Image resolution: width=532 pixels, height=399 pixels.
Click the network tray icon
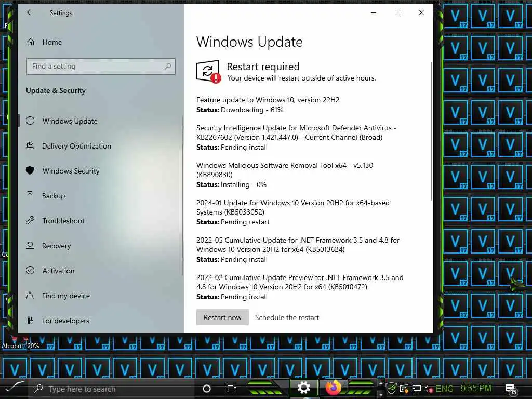point(416,389)
